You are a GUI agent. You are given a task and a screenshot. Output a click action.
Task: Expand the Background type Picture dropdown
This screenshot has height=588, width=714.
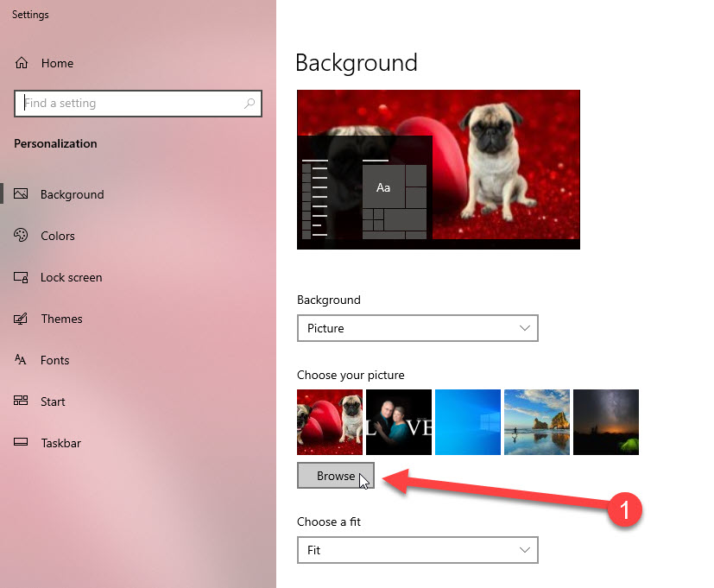coord(417,328)
